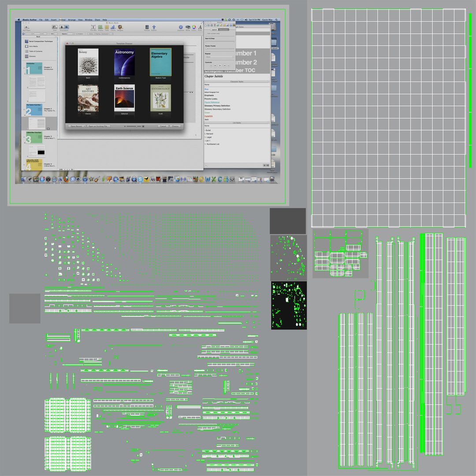Open the Widgets toolbar icon

pyautogui.click(x=120, y=27)
